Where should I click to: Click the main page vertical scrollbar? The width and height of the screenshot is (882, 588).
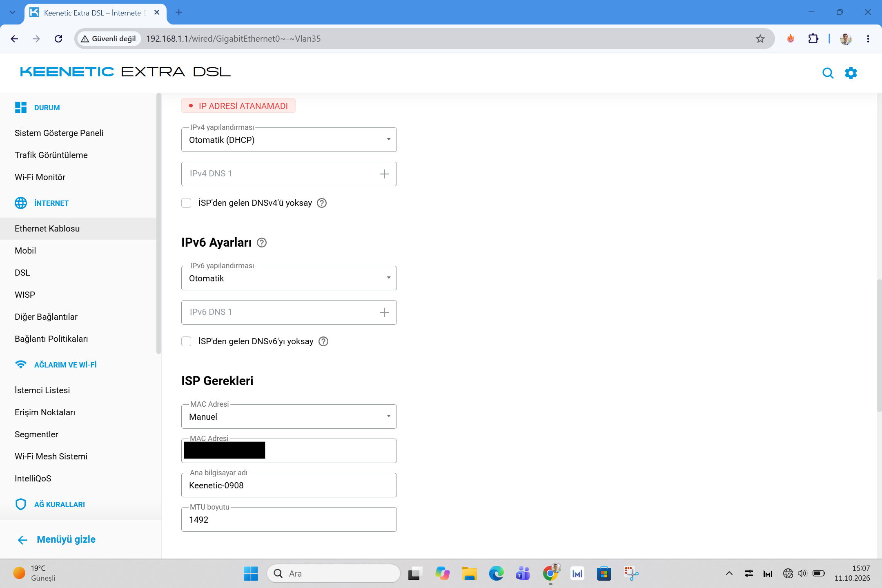879,345
